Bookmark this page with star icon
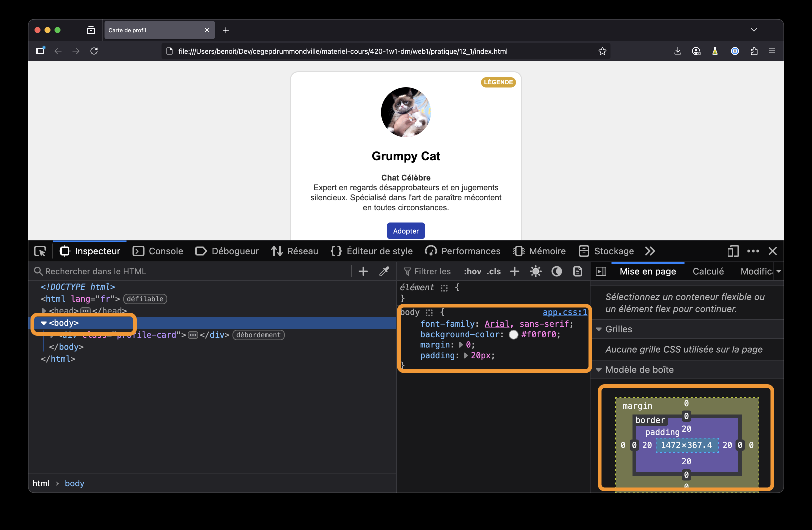The height and width of the screenshot is (530, 812). click(602, 51)
